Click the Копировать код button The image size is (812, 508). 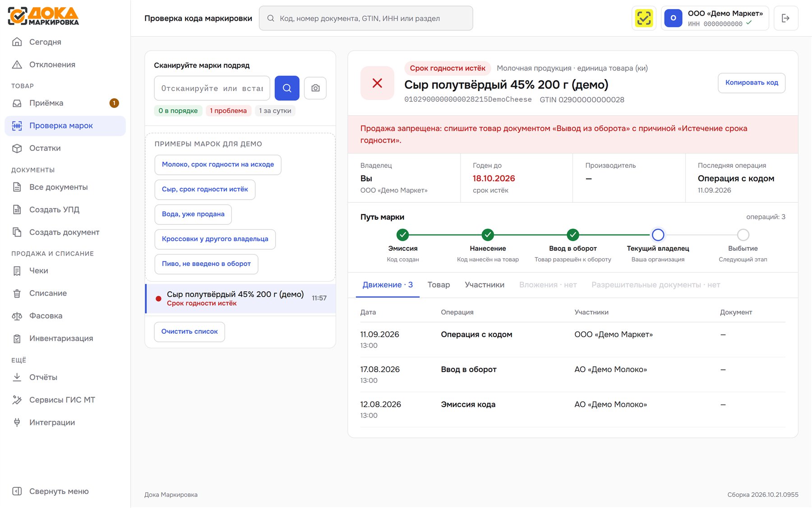tap(752, 83)
